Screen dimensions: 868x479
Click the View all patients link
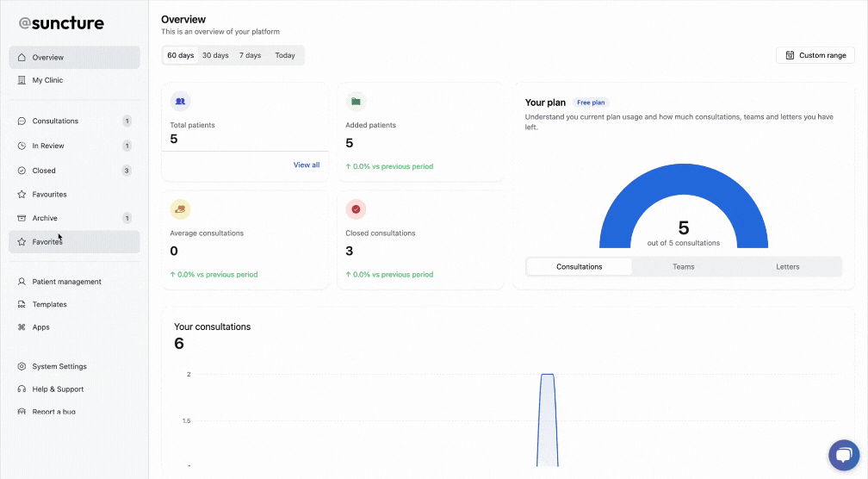307,165
